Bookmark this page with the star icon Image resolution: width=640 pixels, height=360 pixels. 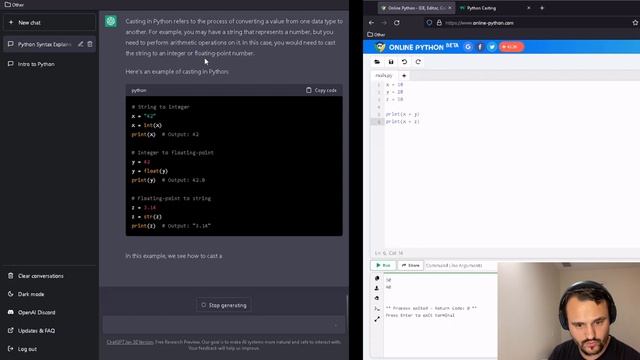pyautogui.click(x=635, y=23)
